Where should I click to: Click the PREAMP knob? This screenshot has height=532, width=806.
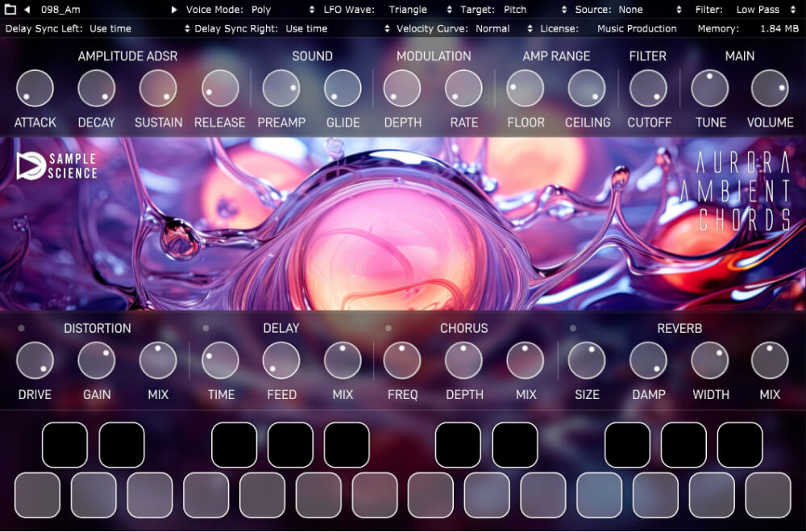pos(281,89)
